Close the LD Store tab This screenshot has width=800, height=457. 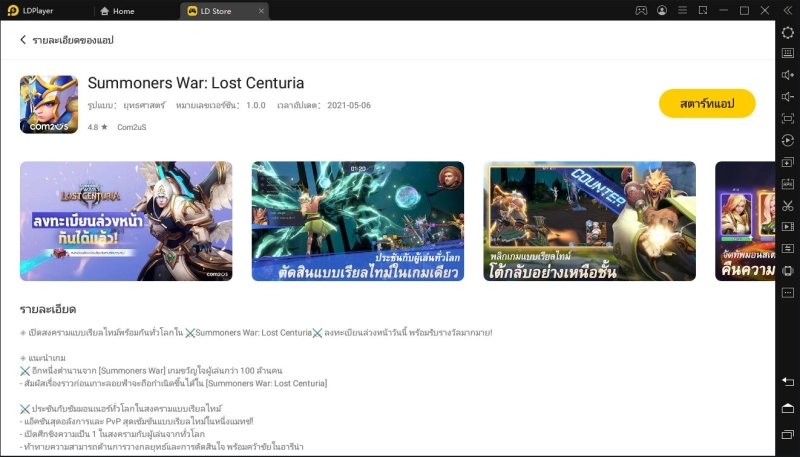pos(261,11)
